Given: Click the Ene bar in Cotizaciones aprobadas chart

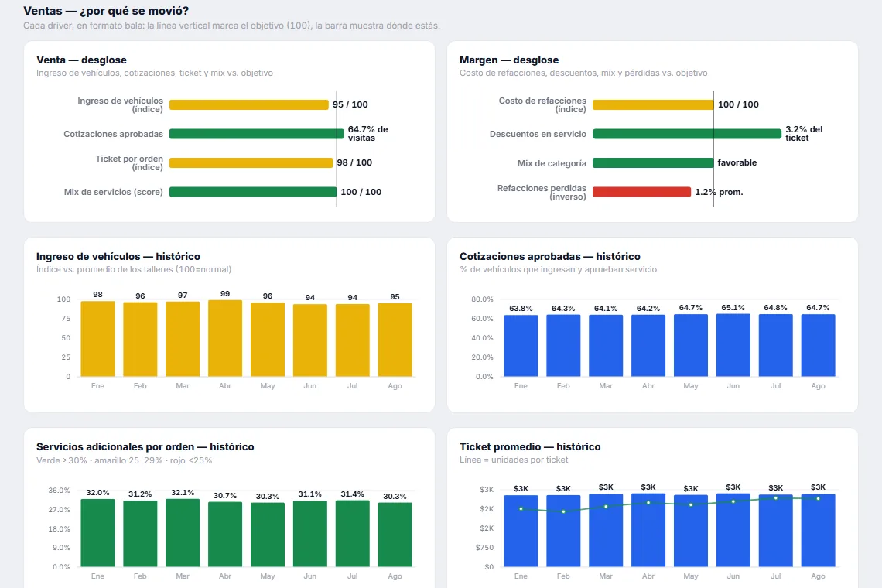Looking at the screenshot, I should [521, 346].
